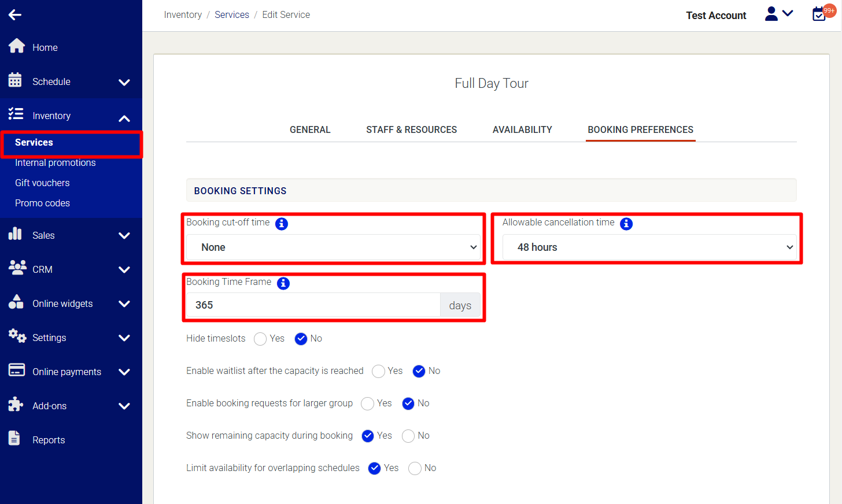Image resolution: width=842 pixels, height=504 pixels.
Task: Click the user profile icon
Action: click(771, 14)
